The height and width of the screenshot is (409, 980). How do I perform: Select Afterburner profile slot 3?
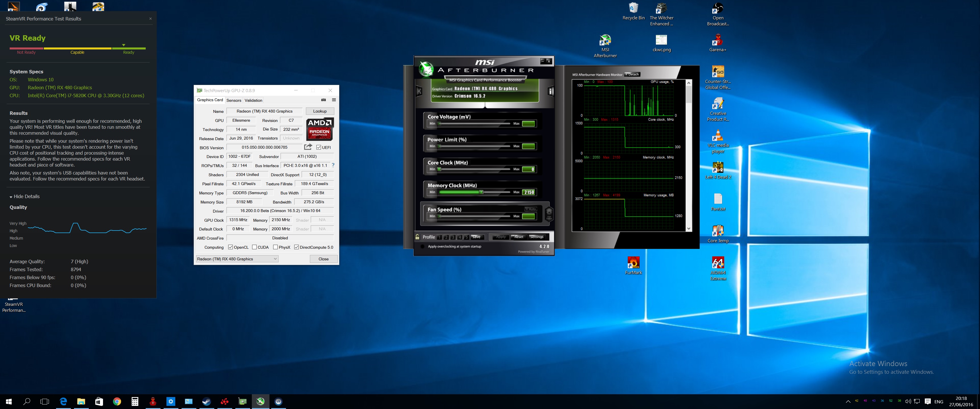pos(453,237)
